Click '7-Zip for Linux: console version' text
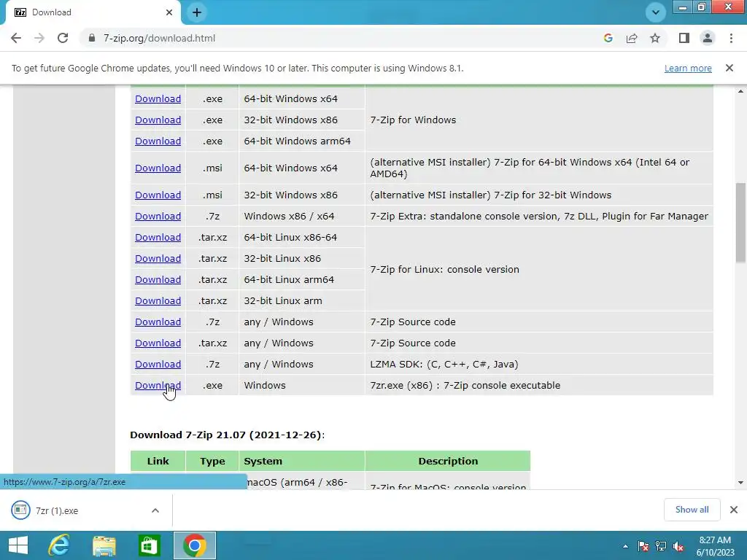747x560 pixels. pos(444,270)
